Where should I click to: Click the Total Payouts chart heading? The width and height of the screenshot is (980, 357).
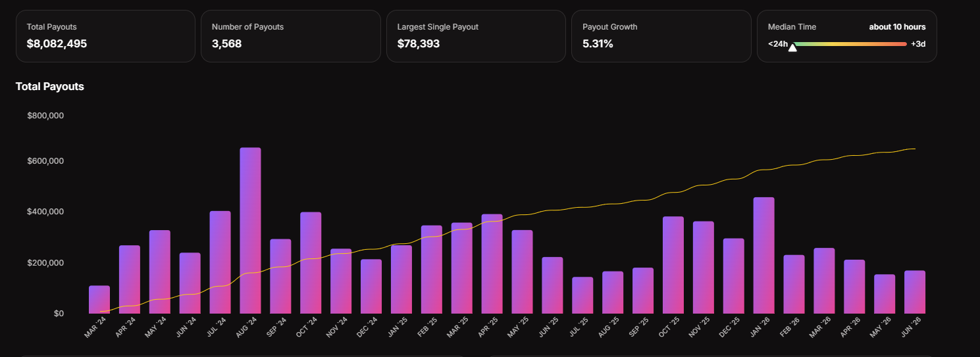coord(50,86)
